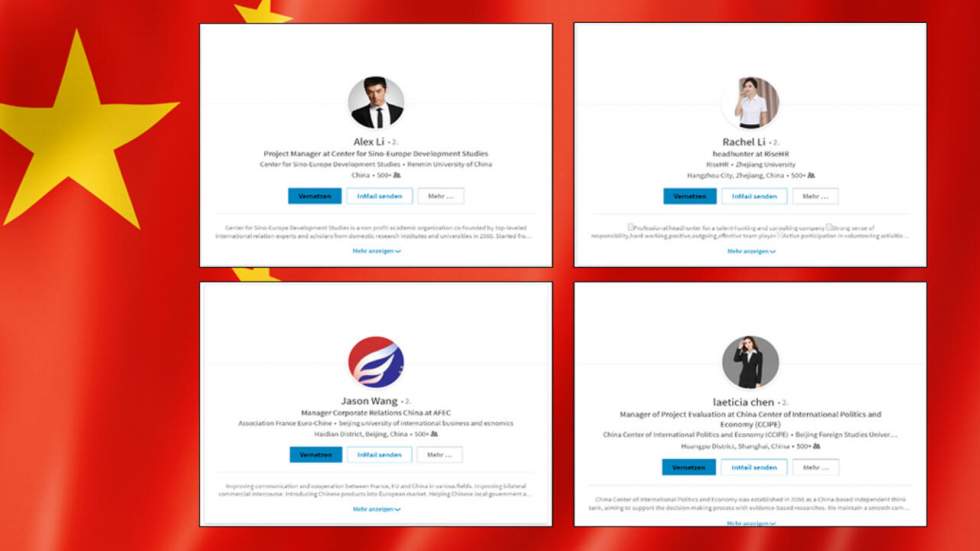This screenshot has width=980, height=551.
Task: Click connections icon beside laeticia chen's 500+
Action: tap(816, 446)
